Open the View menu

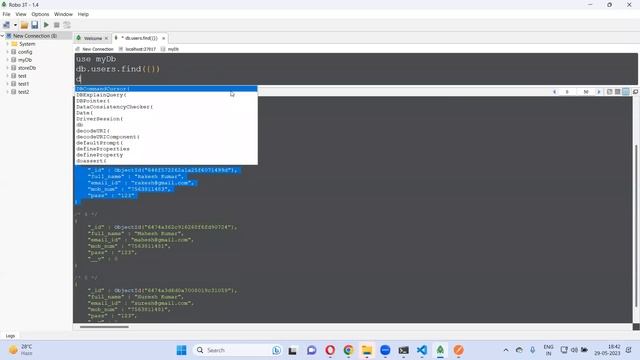(x=21, y=14)
